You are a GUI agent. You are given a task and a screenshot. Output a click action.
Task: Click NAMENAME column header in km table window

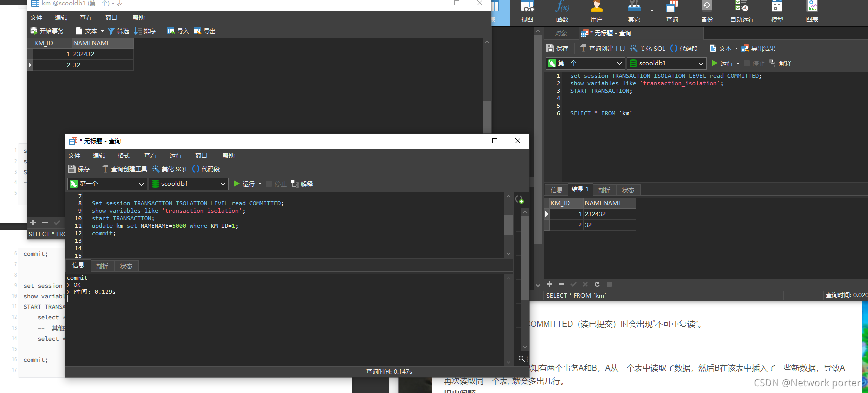click(102, 43)
